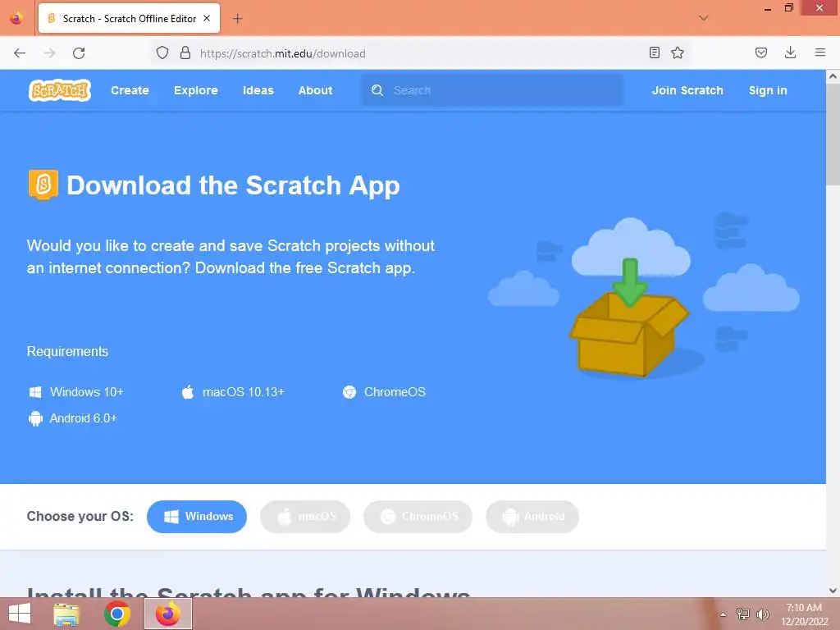Click the network tray icon
The width and height of the screenshot is (840, 630).
point(743,614)
